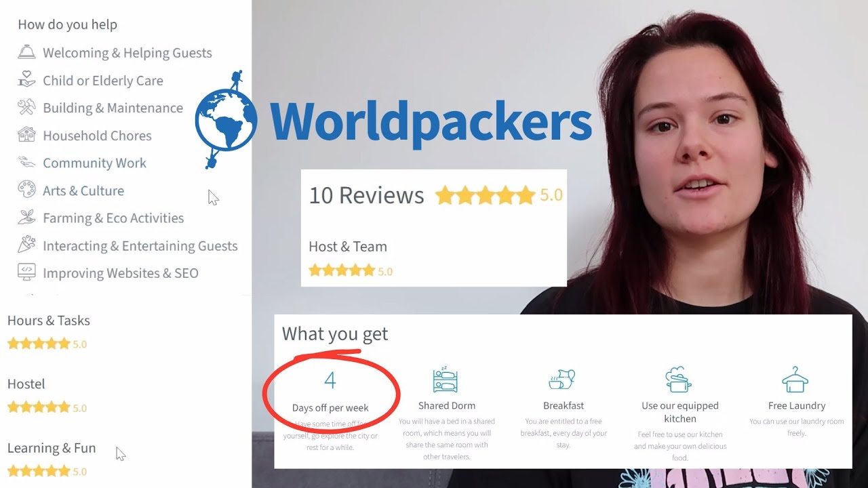Click the code-monitor icon for Improving Websites & SEO
This screenshot has width=868, height=488.
point(26,272)
